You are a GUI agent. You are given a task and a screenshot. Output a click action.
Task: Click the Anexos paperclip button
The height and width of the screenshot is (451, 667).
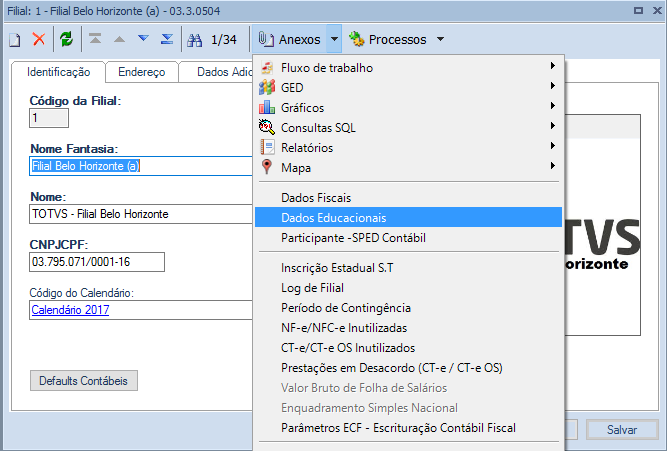(x=290, y=39)
